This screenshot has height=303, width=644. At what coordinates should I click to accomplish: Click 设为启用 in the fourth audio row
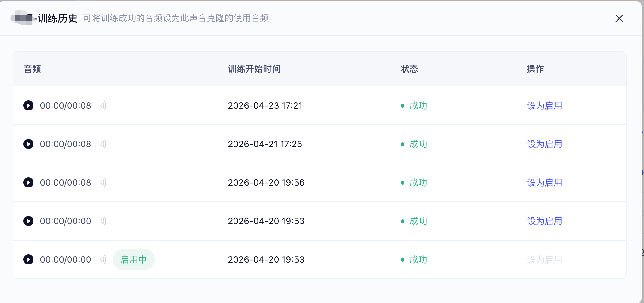[544, 221]
